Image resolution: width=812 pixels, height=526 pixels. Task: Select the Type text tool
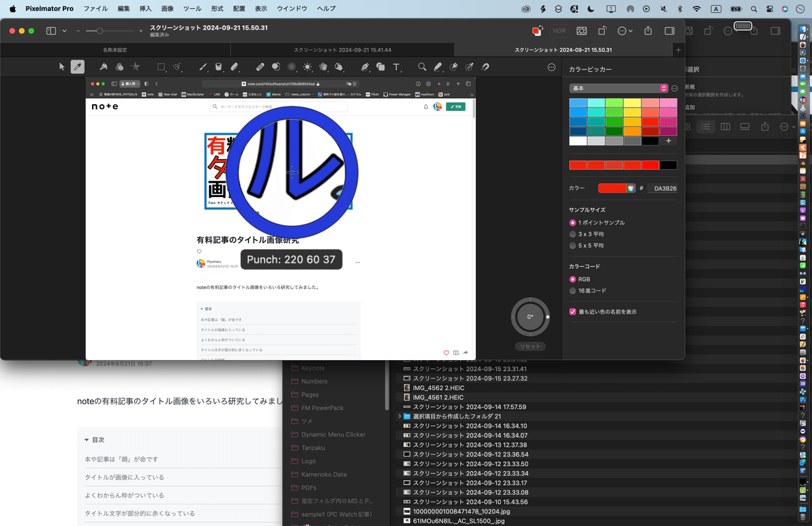tap(397, 66)
